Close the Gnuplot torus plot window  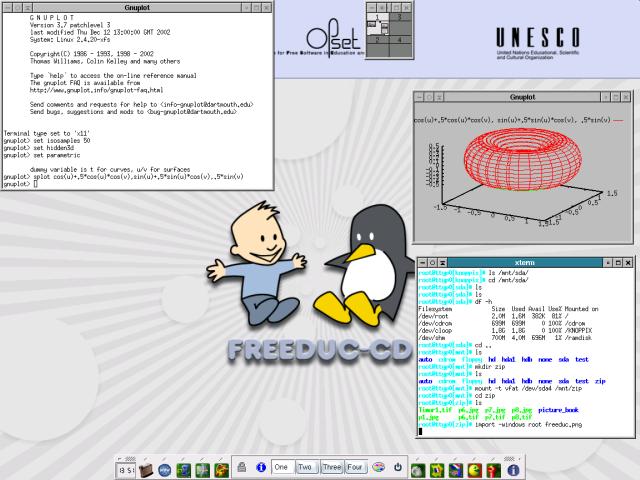point(625,97)
